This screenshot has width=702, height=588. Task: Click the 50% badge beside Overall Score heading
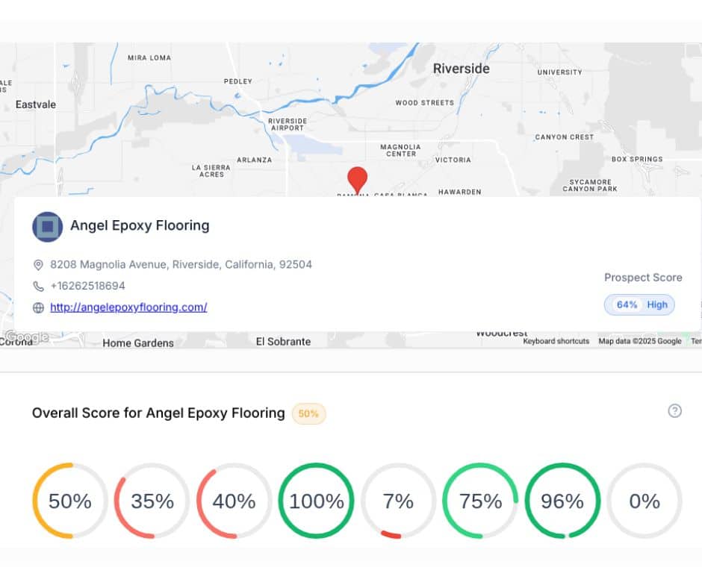tap(308, 413)
